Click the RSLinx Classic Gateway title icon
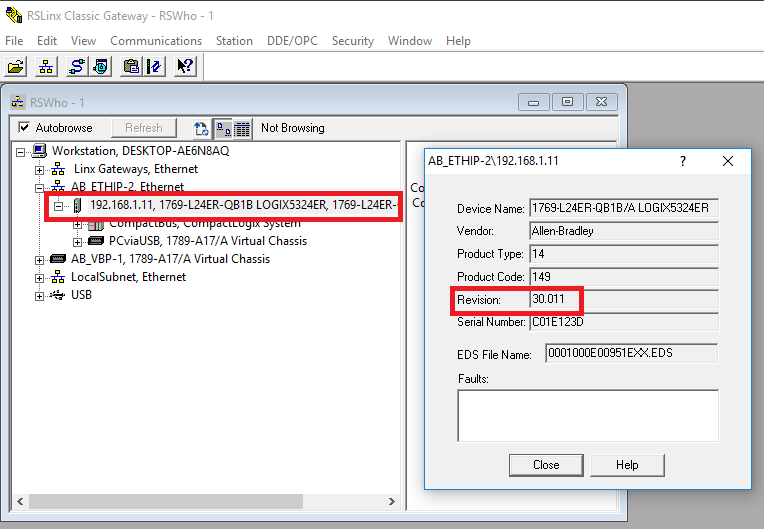Screen dimensions: 764x529 [x=14, y=15]
